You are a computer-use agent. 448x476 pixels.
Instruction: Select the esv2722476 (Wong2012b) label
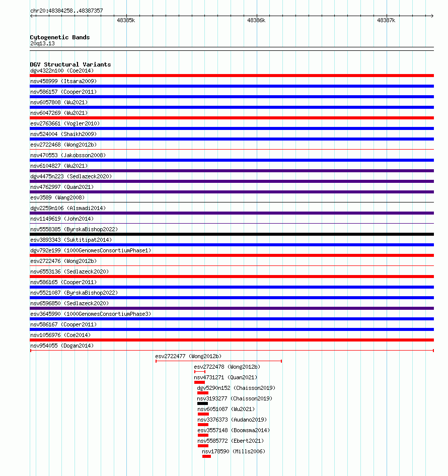click(x=63, y=261)
